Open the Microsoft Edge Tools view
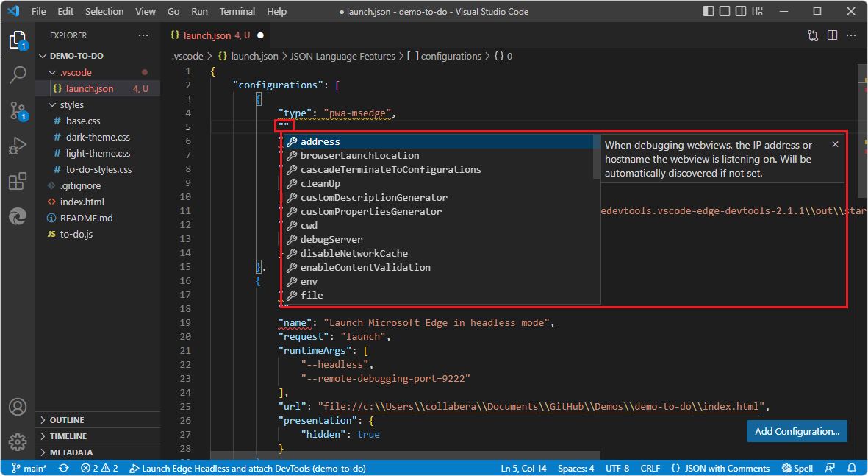The height and width of the screenshot is (476, 868). [18, 216]
